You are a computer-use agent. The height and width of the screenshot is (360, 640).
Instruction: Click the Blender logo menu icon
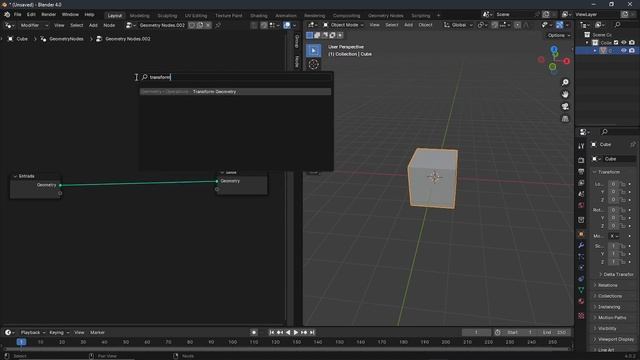point(7,14)
